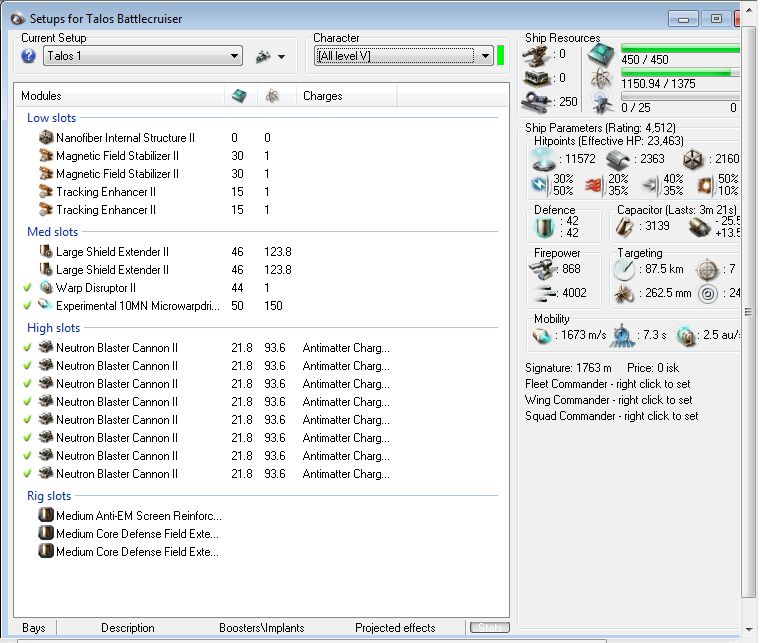Toggle the fifth Neutron Blaster Cannon II checkmark
This screenshot has width=775, height=643.
28,419
